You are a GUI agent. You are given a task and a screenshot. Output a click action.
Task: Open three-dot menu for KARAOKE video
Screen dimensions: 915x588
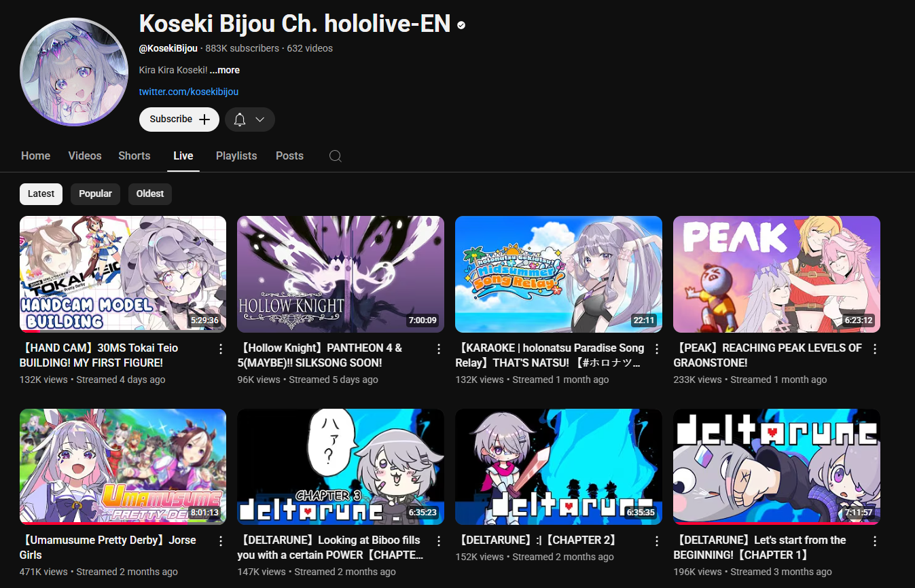pyautogui.click(x=657, y=349)
